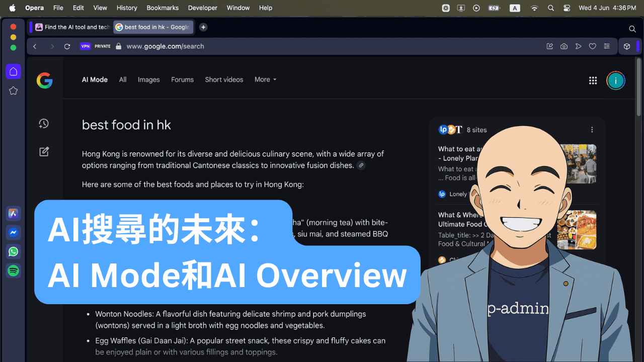Image resolution: width=644 pixels, height=362 pixels.
Task: Reload the current page
Action: pyautogui.click(x=67, y=46)
